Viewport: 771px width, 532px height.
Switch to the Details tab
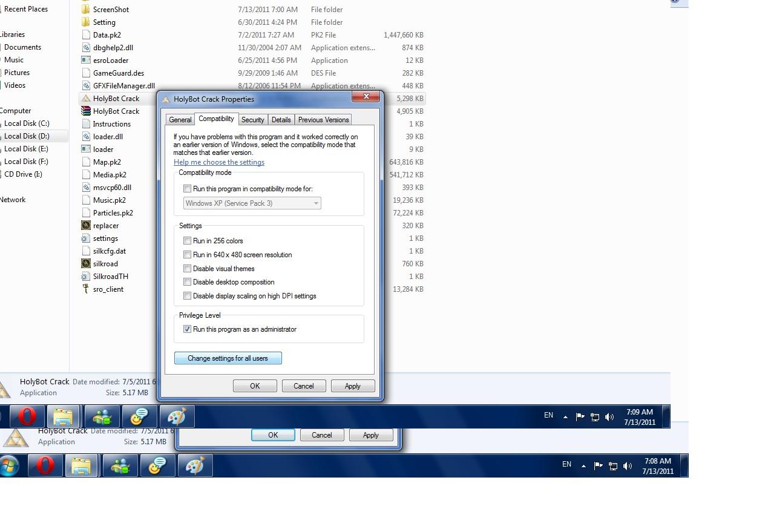(281, 120)
